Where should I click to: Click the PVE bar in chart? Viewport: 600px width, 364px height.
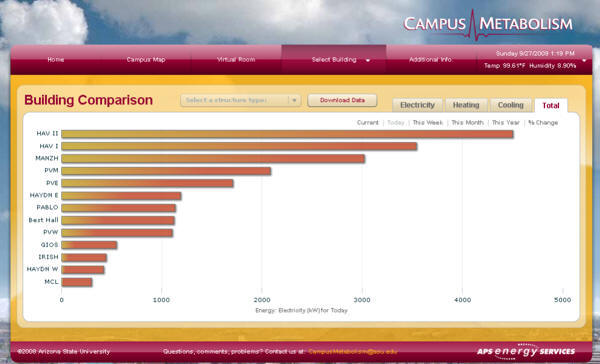coord(147,183)
